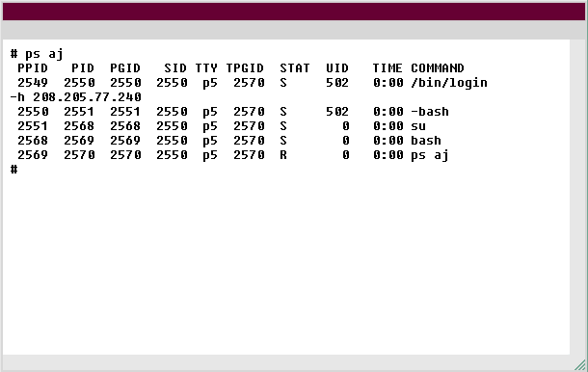Click PPID 2568 in the bash row
This screenshot has width=588, height=372.
point(33,141)
